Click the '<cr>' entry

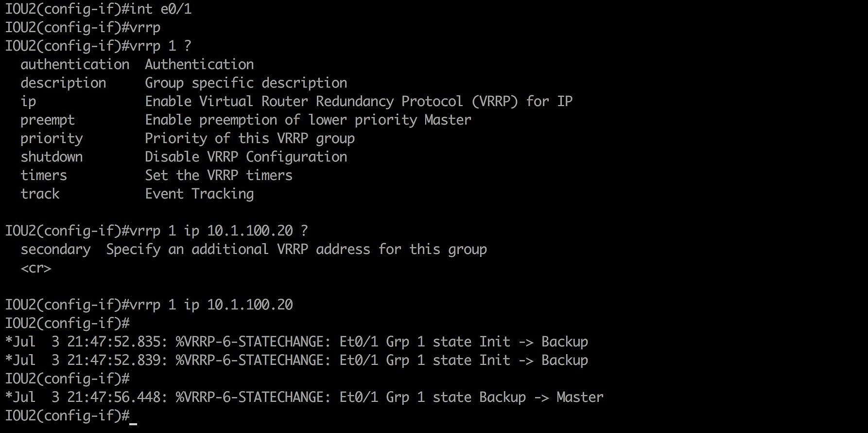tap(36, 268)
